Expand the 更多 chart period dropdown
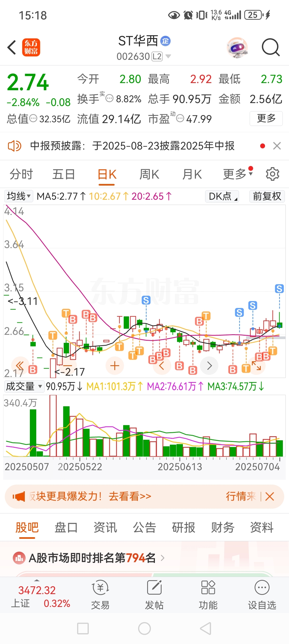 238,174
